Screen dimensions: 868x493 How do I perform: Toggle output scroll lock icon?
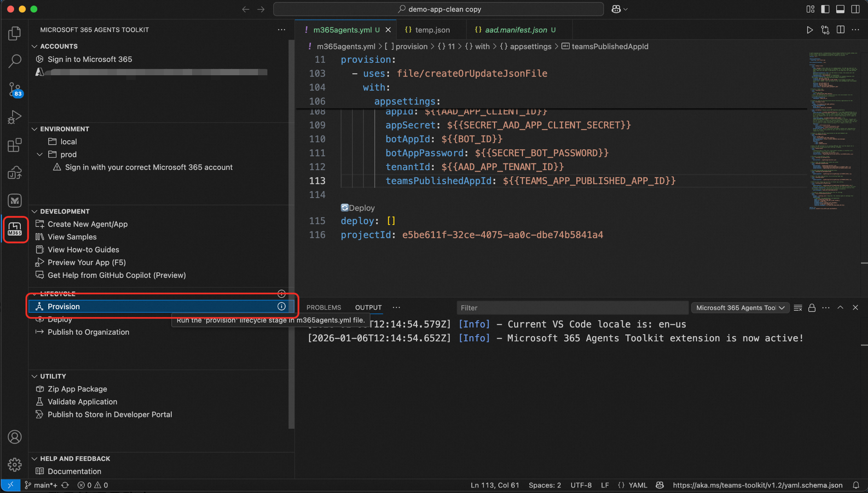click(812, 308)
